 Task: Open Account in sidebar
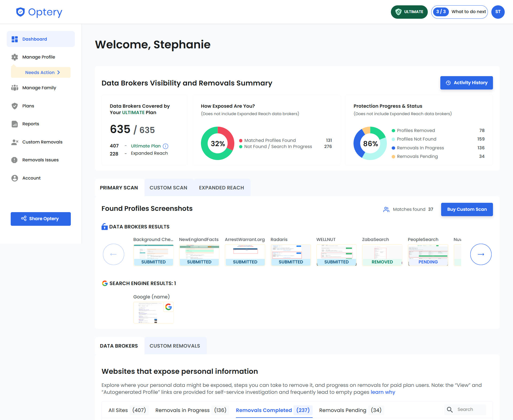tap(32, 178)
